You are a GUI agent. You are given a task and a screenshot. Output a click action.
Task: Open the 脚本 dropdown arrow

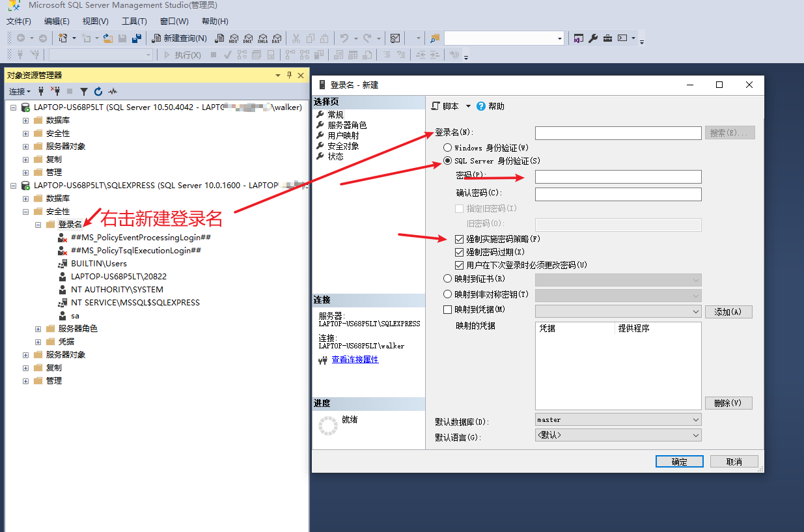tap(468, 106)
